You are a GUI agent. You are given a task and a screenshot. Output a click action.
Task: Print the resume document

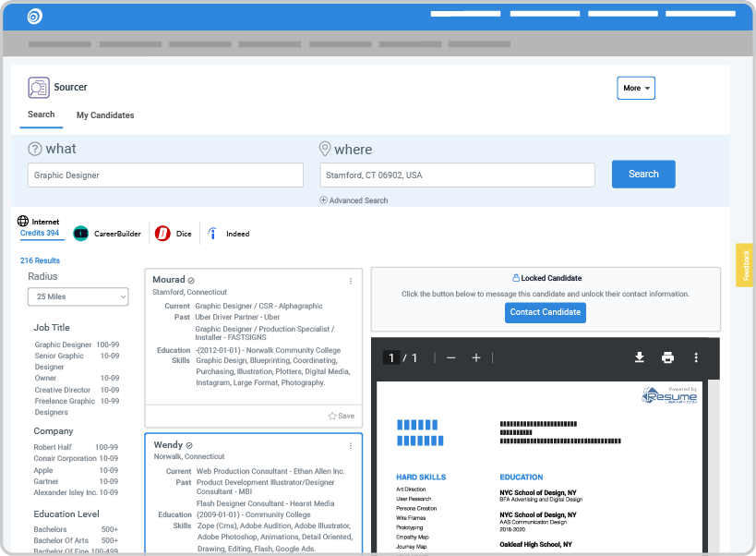(x=667, y=357)
